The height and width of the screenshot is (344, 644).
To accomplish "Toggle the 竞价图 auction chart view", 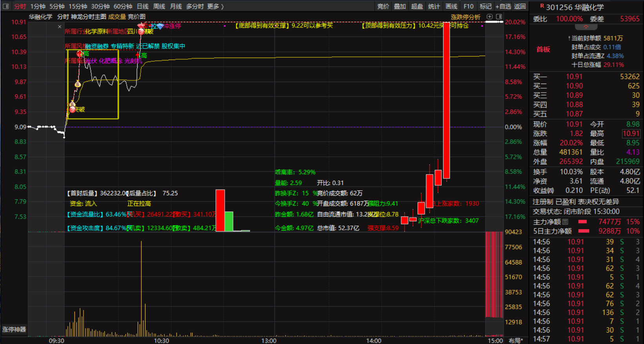I will [136, 17].
